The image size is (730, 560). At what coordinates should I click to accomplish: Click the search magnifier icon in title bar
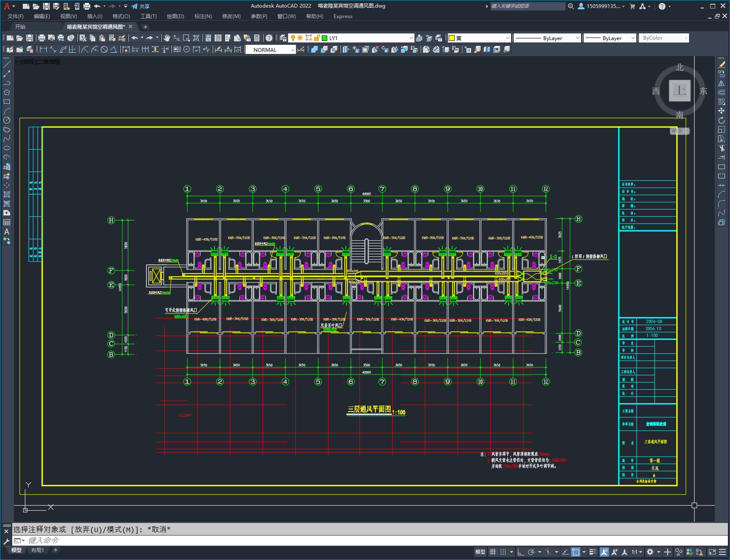coord(571,6)
